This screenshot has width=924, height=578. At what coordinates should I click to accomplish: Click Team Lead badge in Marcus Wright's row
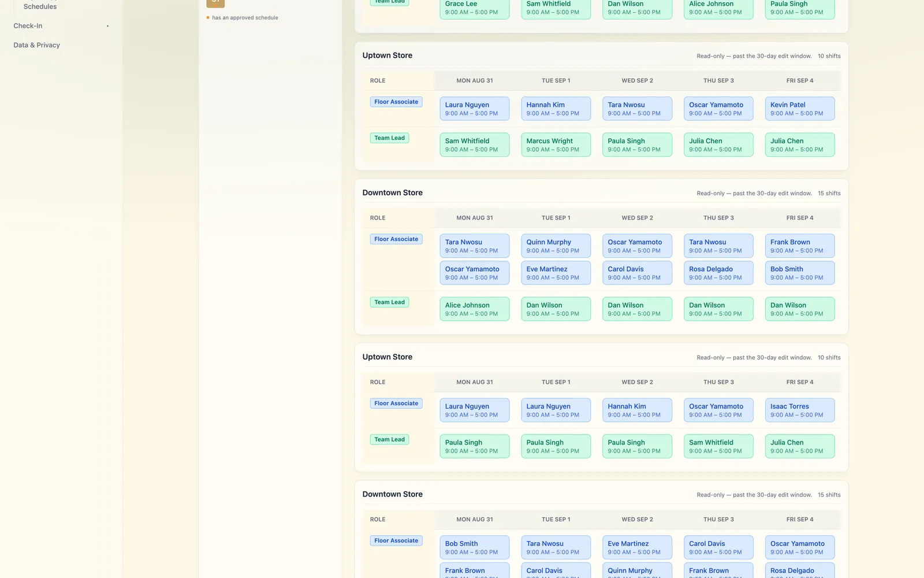pos(389,138)
